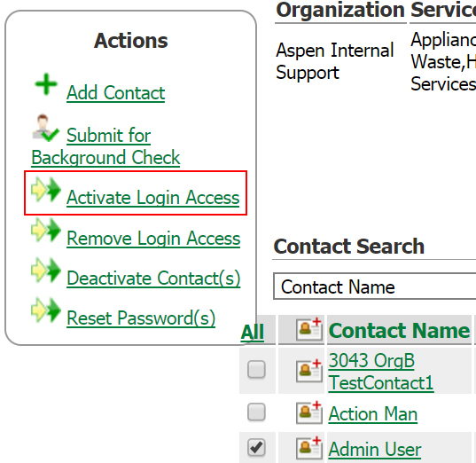
Task: Click the contact card icon next to Action Man
Action: pos(309,412)
